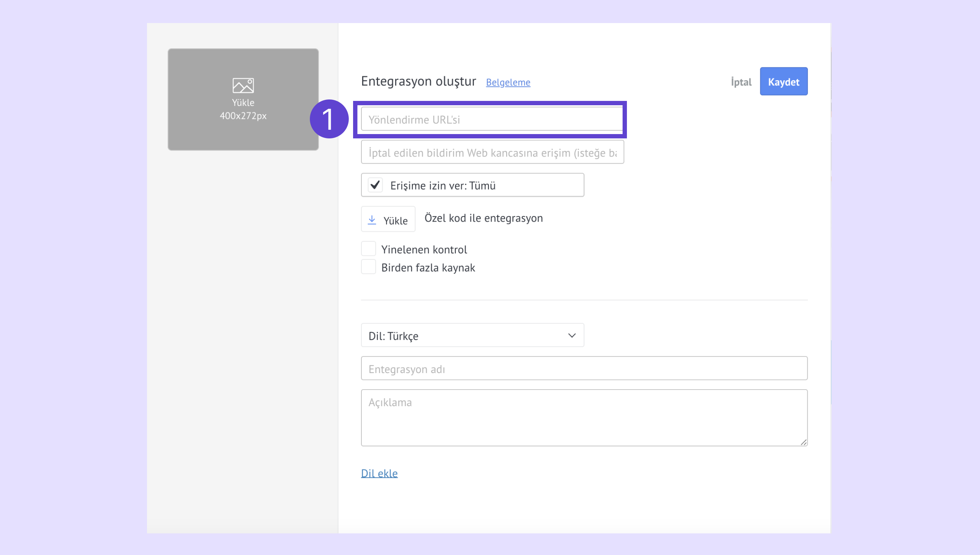This screenshot has height=555, width=980.
Task: Click the chevron arrow of the language selector
Action: point(571,336)
